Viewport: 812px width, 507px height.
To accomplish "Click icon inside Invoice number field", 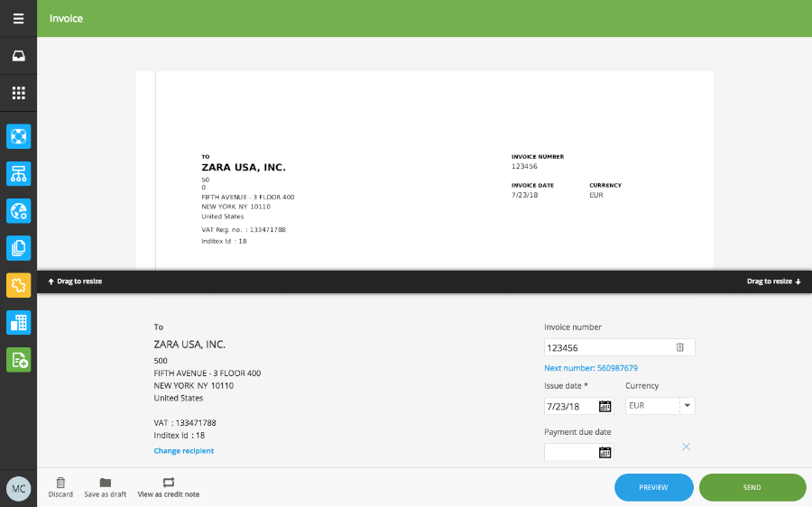I will click(680, 347).
